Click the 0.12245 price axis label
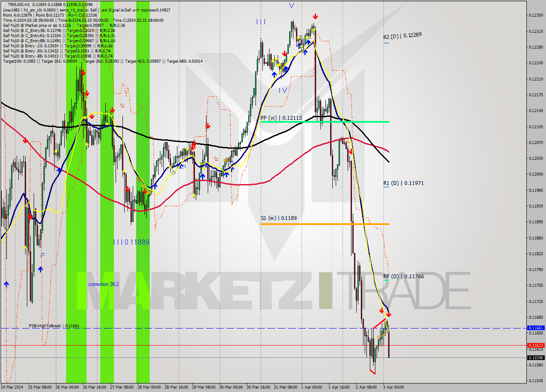This screenshot has width=546, height=392. [536, 63]
